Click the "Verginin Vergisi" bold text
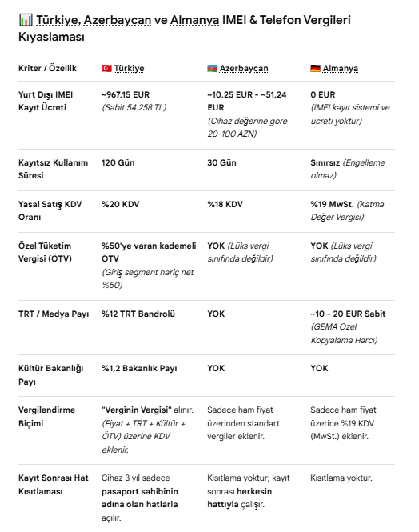The width and height of the screenshot is (419, 532). point(137,410)
